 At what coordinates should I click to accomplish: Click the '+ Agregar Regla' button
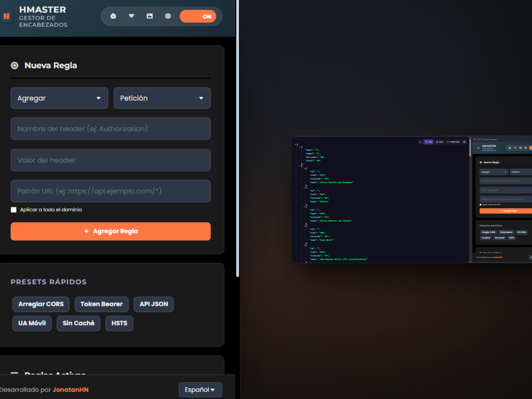tap(111, 231)
